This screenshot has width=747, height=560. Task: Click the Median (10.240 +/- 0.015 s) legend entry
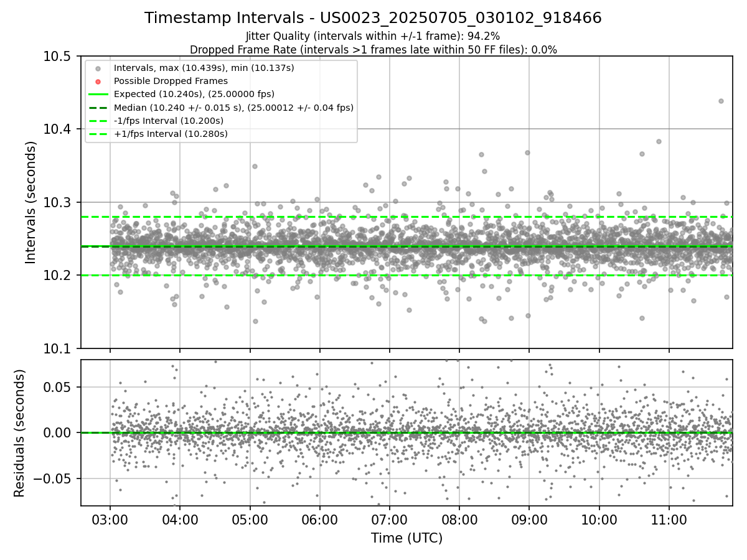(233, 108)
